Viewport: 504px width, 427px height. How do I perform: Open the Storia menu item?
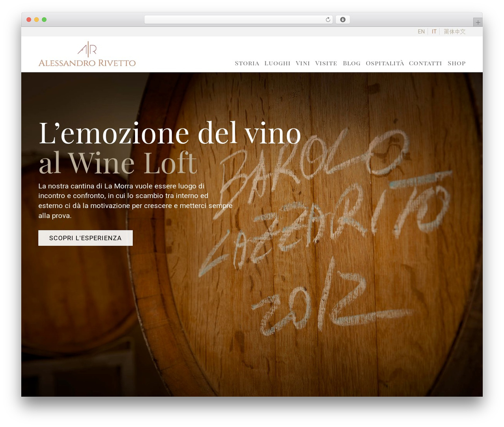pos(247,63)
